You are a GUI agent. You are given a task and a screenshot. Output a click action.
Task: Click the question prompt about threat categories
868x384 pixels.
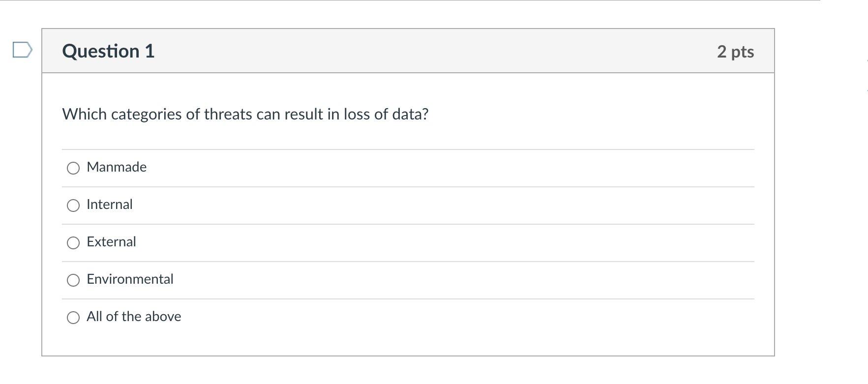[x=245, y=114]
